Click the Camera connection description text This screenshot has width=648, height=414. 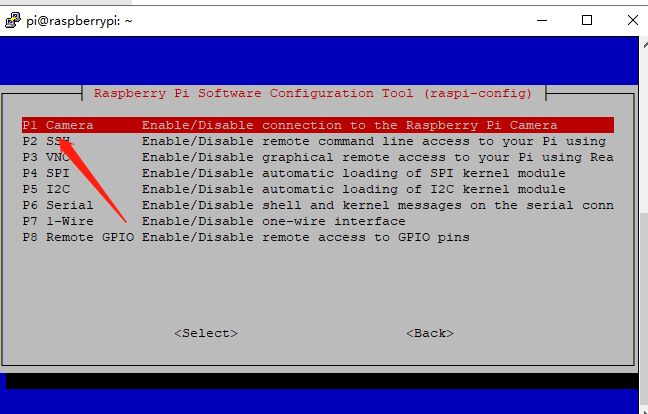coord(350,125)
